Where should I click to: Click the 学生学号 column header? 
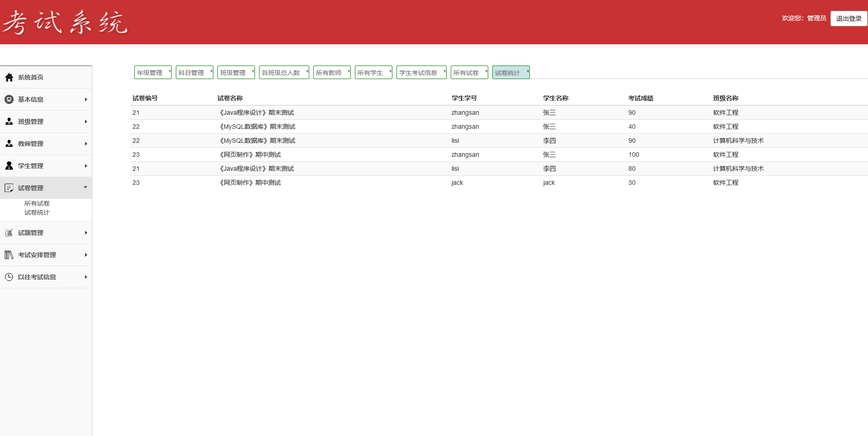coord(464,98)
